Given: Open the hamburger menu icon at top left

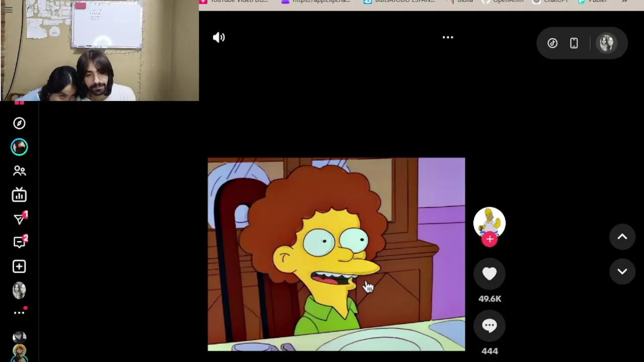Looking at the screenshot, I should pyautogui.click(x=8, y=9).
